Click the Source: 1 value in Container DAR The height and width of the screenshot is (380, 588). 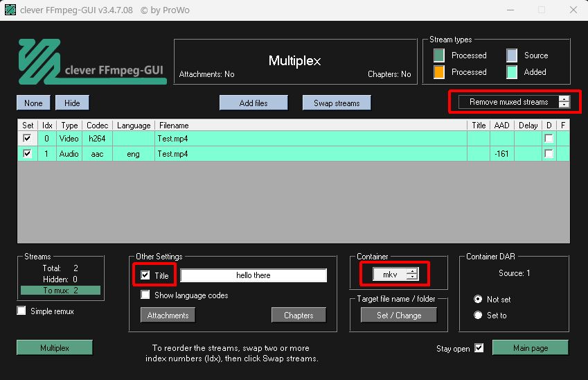click(x=514, y=273)
